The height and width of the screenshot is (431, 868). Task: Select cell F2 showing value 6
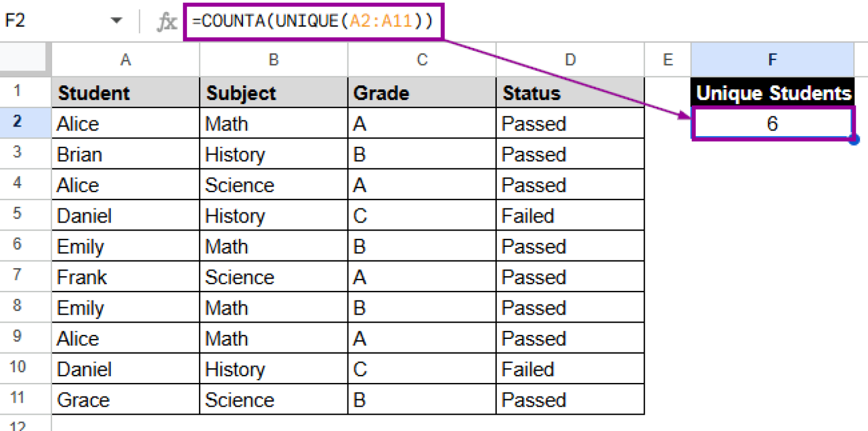772,124
